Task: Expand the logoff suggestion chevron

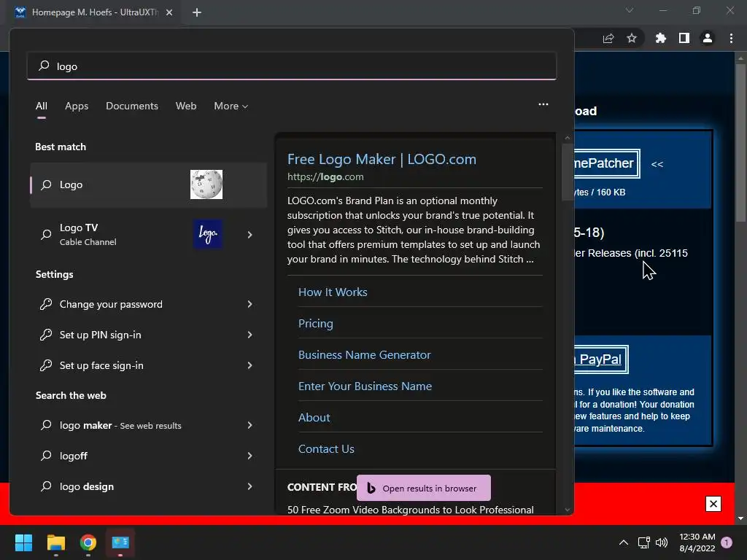Action: point(249,456)
